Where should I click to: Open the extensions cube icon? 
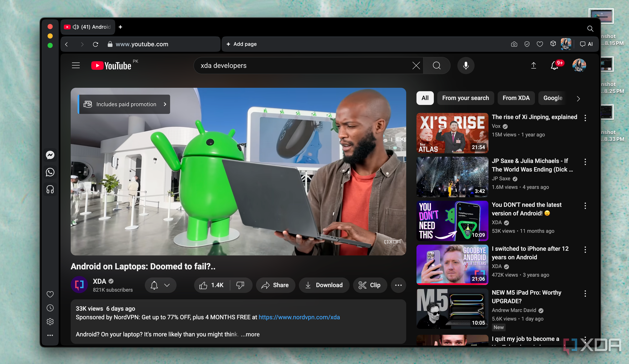tap(553, 44)
